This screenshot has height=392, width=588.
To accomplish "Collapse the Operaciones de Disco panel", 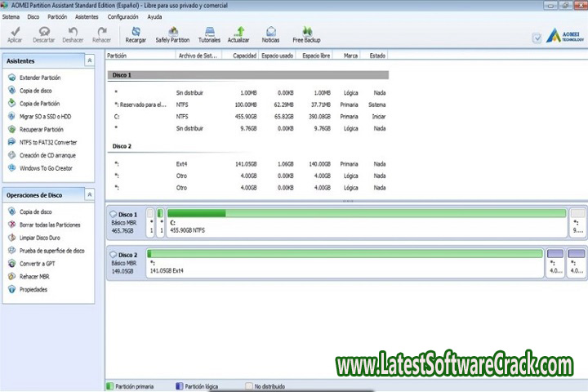I will pyautogui.click(x=89, y=195).
